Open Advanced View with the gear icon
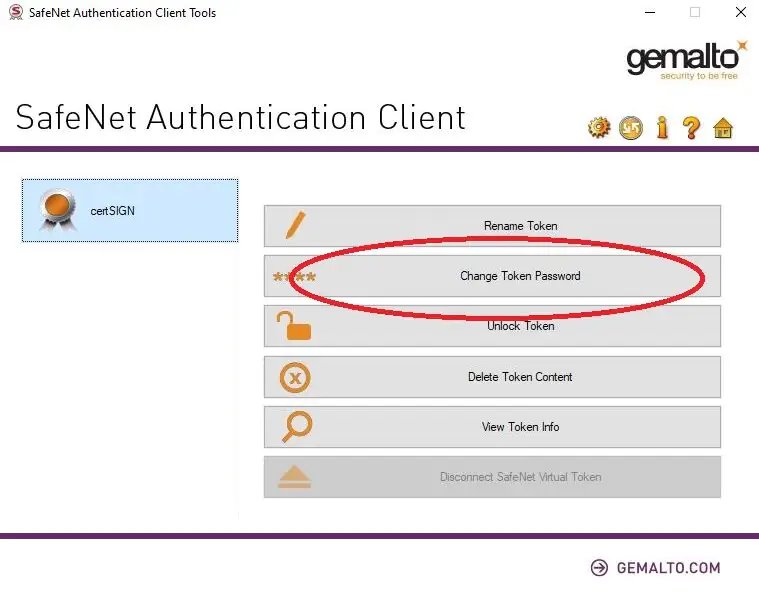Viewport: 759px width, 596px height. pos(599,128)
